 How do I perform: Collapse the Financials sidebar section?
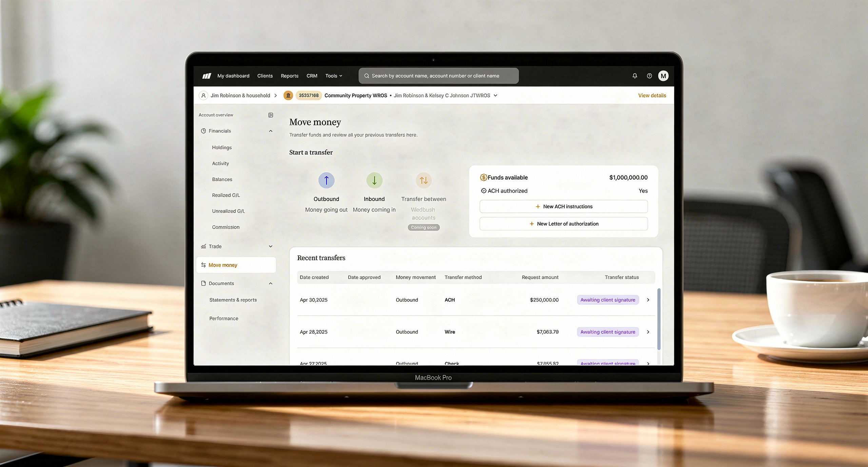[271, 131]
